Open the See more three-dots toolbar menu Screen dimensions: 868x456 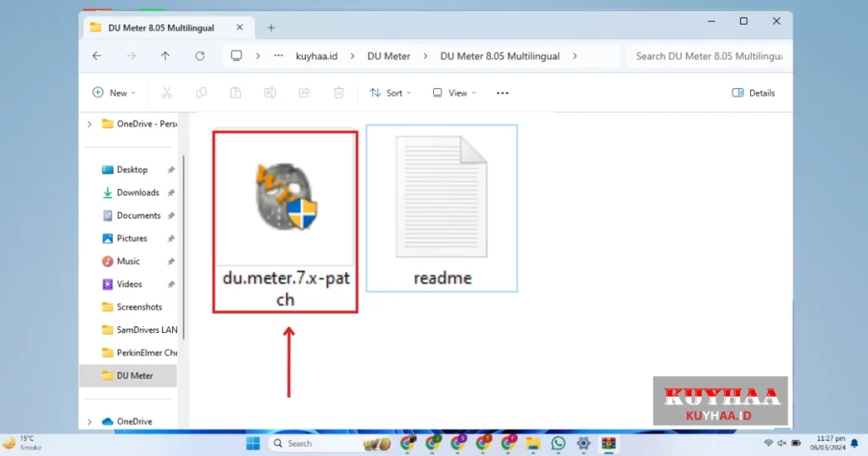502,93
